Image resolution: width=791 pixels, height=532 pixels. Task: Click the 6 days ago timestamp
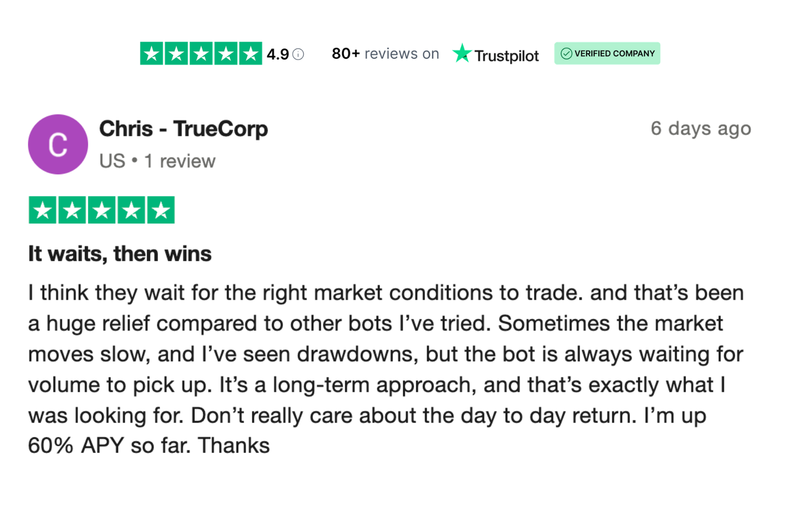pos(701,129)
